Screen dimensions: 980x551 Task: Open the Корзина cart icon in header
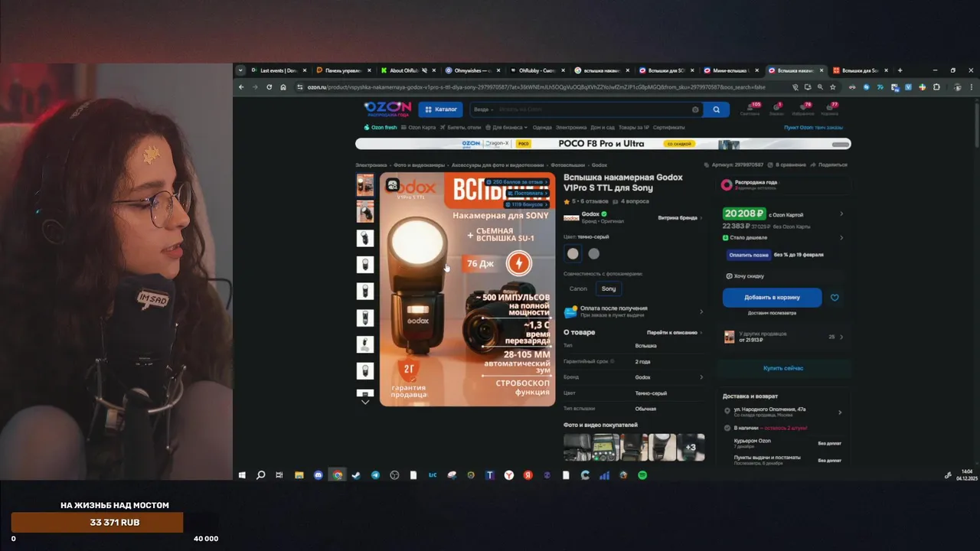[830, 109]
